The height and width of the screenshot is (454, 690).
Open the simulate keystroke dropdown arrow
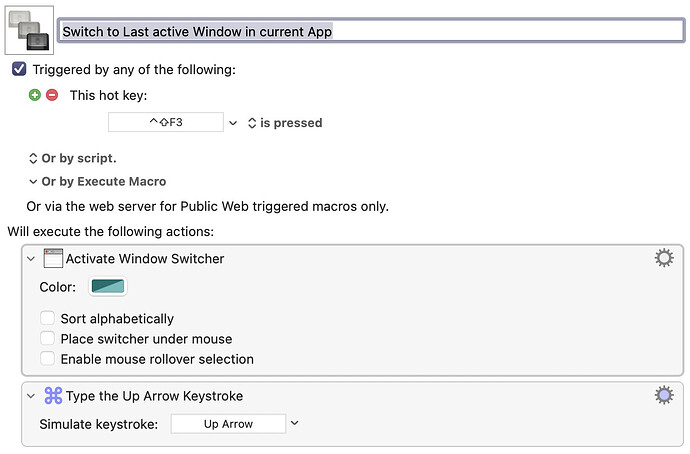[294, 424]
